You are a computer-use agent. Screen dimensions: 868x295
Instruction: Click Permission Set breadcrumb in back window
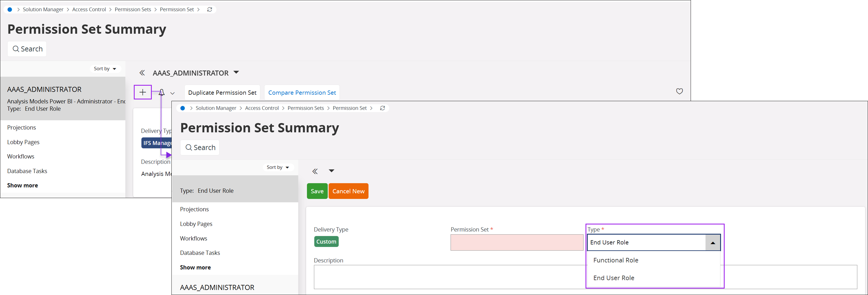[177, 10]
